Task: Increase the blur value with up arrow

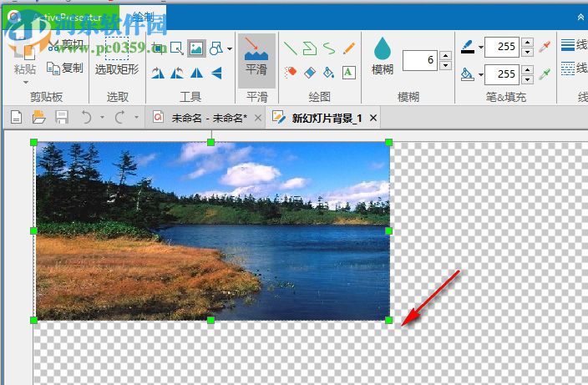Action: point(445,55)
